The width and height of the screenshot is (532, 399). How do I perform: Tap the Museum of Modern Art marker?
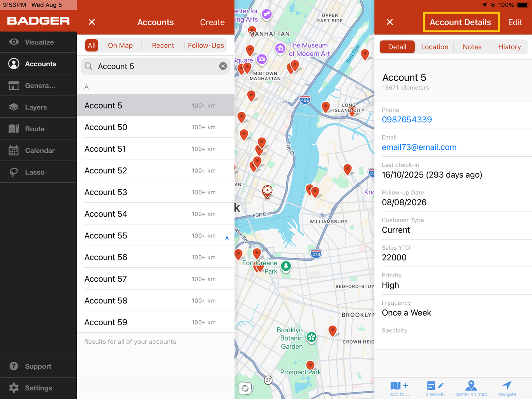(280, 49)
